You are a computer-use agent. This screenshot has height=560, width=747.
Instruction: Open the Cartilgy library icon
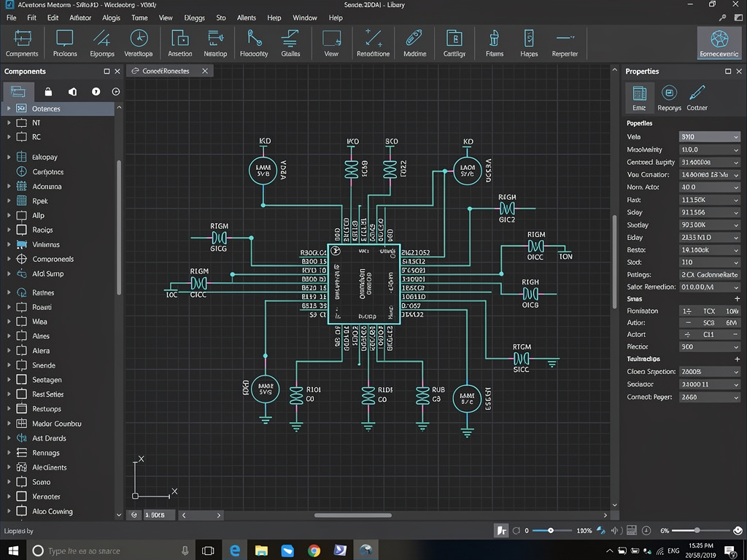click(454, 42)
